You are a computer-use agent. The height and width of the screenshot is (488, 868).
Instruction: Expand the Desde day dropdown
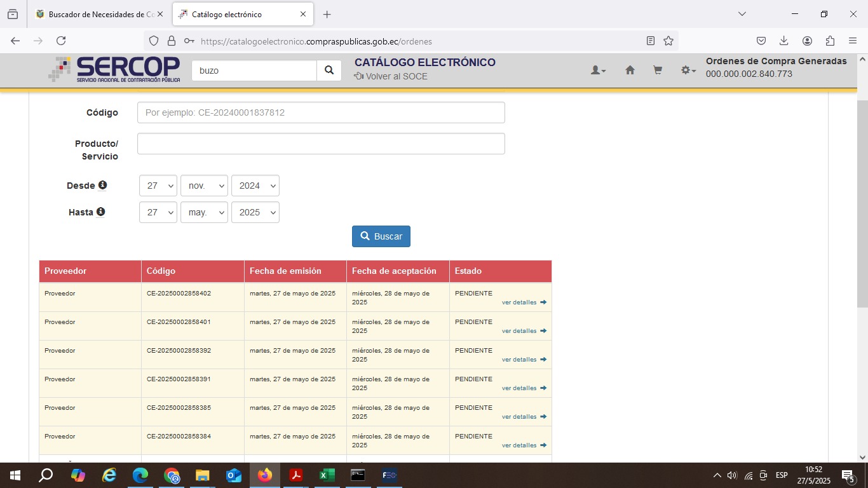pyautogui.click(x=158, y=186)
